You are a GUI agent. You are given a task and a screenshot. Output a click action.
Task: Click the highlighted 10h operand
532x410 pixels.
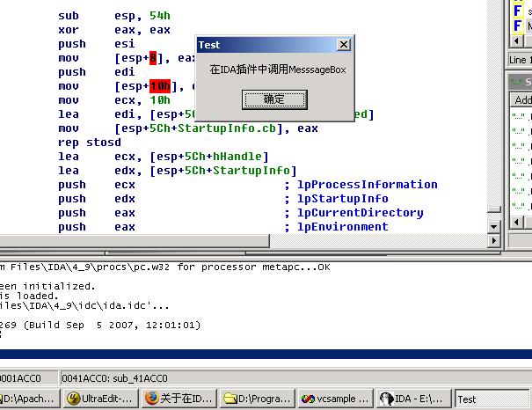pyautogui.click(x=160, y=86)
